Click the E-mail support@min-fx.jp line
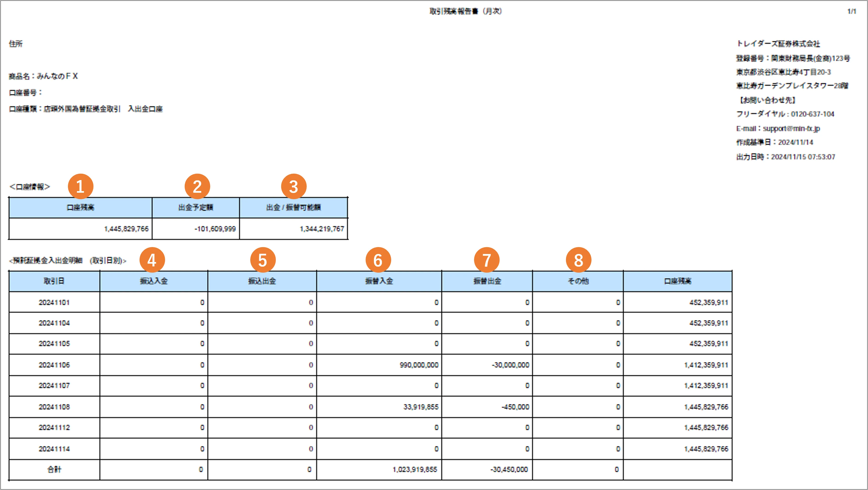The width and height of the screenshot is (868, 490). (x=778, y=128)
